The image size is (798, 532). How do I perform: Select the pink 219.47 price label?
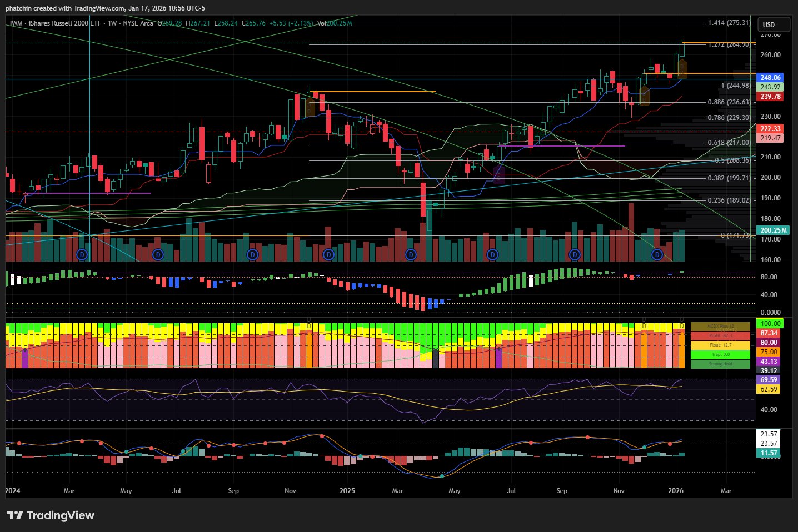point(770,138)
